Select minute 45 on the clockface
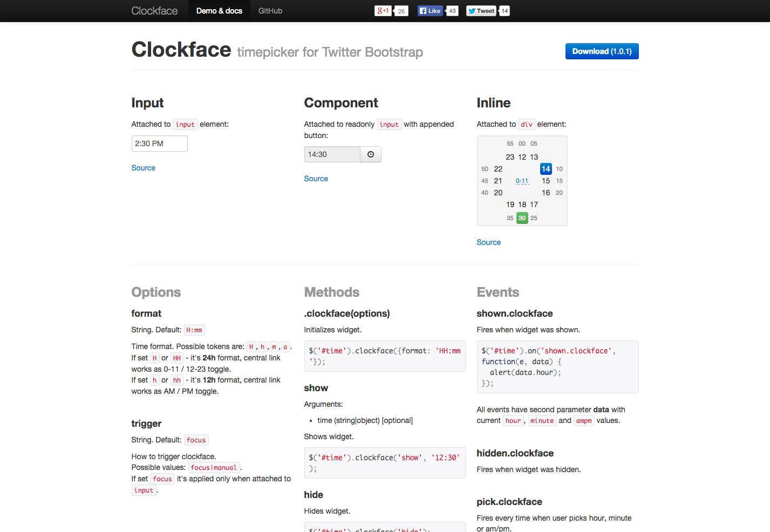Screen dimensions: 770x532 coord(485,181)
